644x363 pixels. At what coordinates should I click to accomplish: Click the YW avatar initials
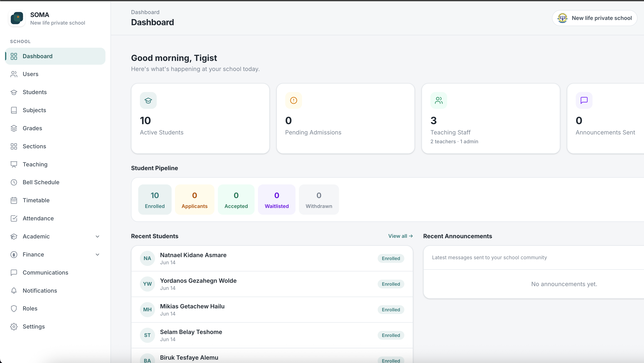tap(147, 284)
